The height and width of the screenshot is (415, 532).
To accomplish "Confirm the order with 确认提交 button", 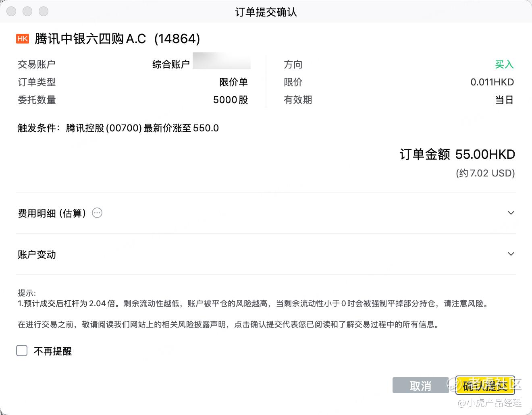I will [x=485, y=385].
